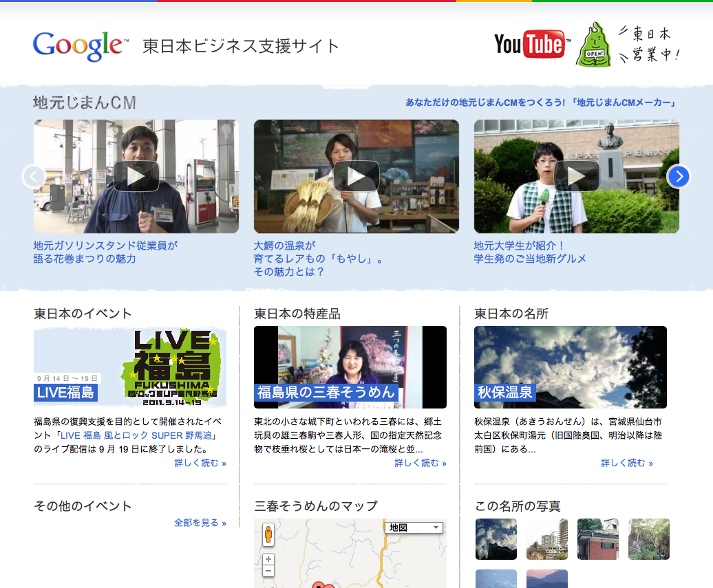The height and width of the screenshot is (588, 713).
Task: Show next videos with the blue arrow
Action: click(679, 176)
